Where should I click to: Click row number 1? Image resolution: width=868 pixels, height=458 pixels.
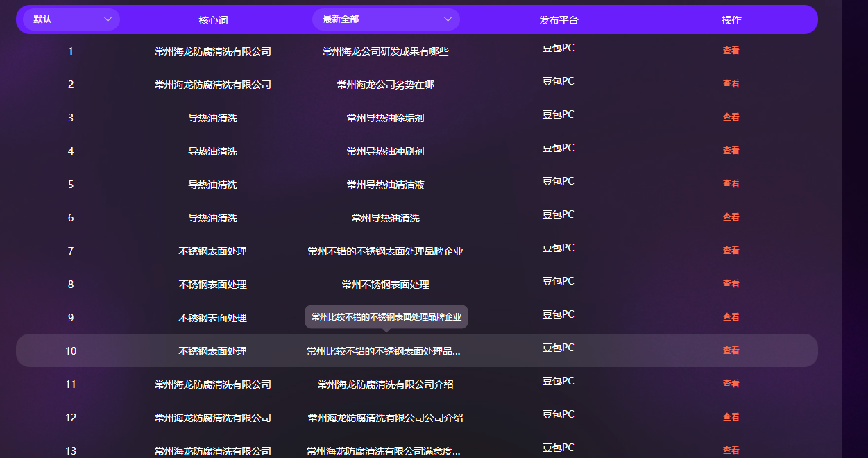tap(71, 51)
